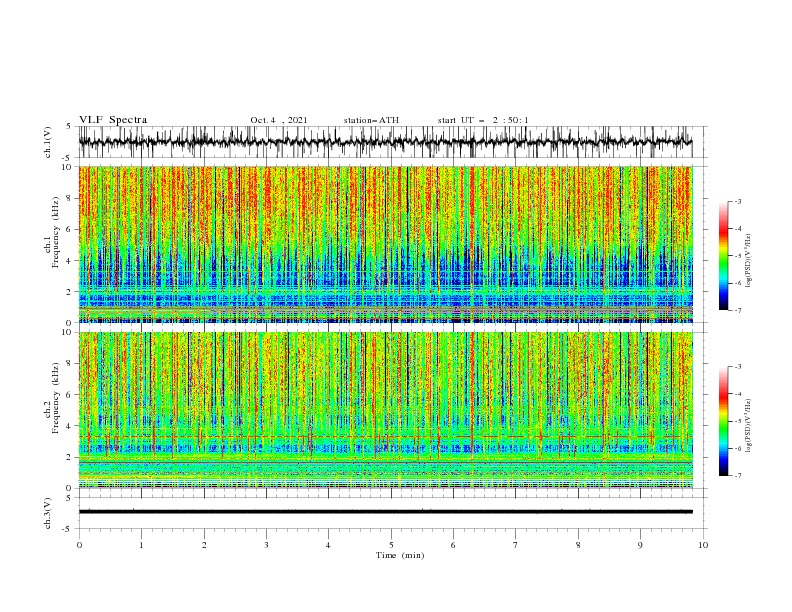Click the ch.1 color scale bar
Screen dimensions: 792x612
point(723,256)
